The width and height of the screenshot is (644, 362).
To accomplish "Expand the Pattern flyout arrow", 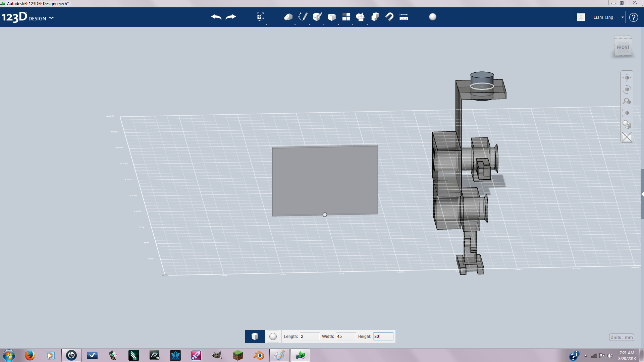I will [x=353, y=24].
